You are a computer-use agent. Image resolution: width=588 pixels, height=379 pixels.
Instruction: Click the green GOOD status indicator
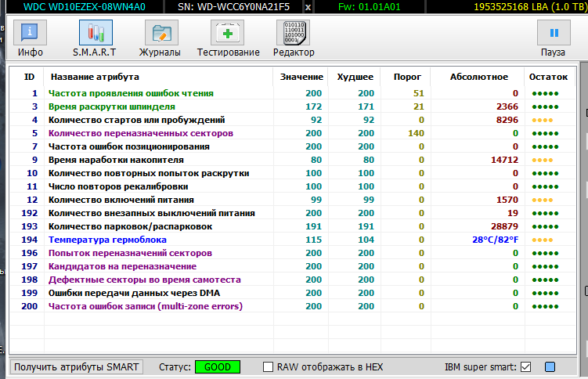coord(217,366)
